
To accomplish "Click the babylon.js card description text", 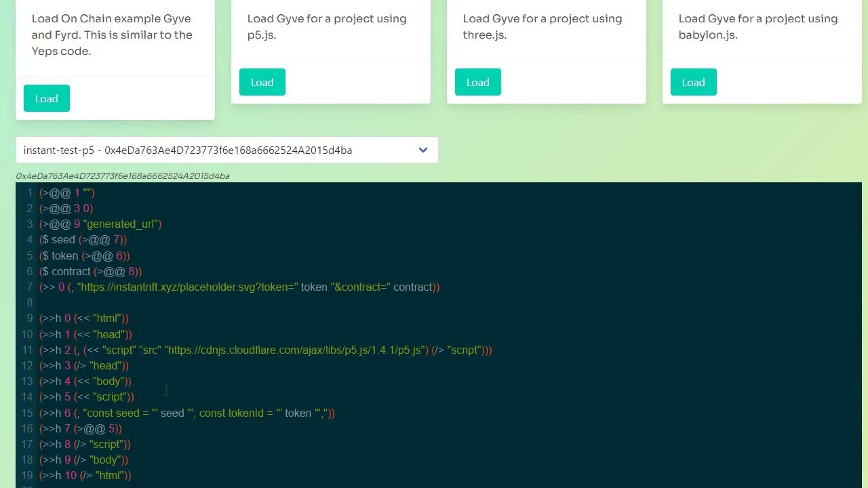I will (758, 26).
